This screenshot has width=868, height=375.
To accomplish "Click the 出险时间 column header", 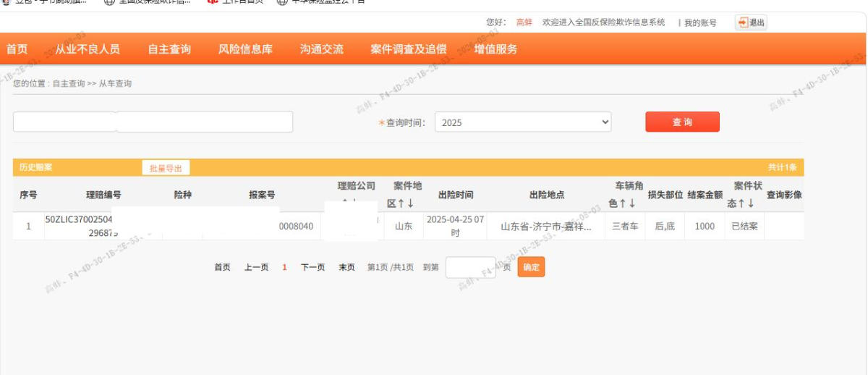I will [x=456, y=195].
